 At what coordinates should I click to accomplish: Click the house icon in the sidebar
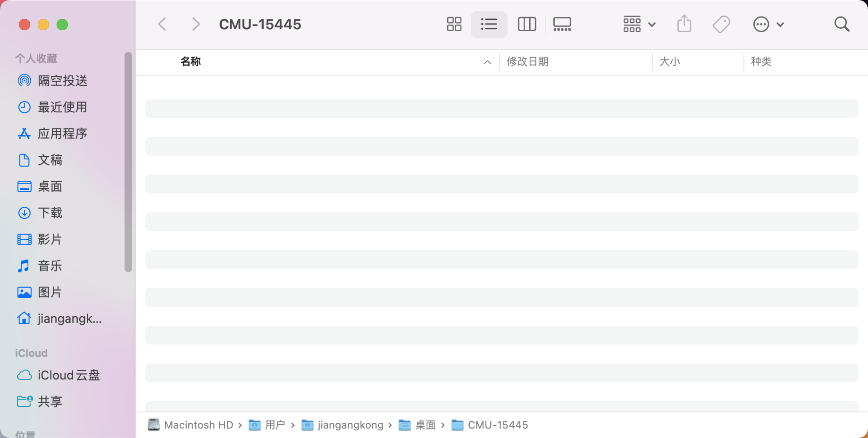(25, 319)
